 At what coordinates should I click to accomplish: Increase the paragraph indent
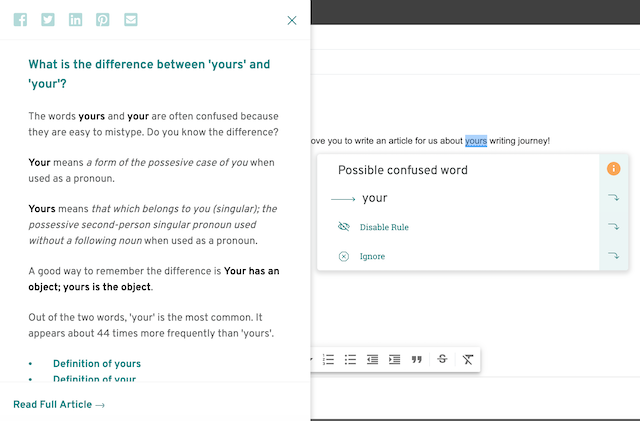(x=394, y=359)
